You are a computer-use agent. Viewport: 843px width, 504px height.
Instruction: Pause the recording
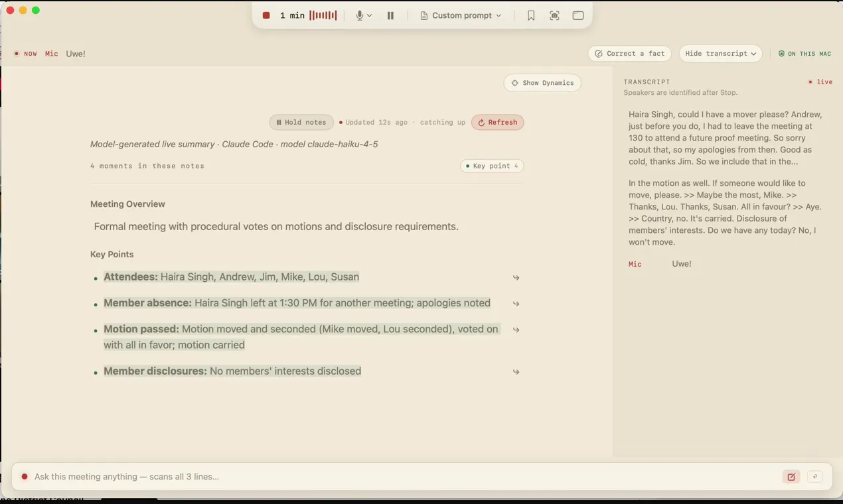pyautogui.click(x=390, y=15)
